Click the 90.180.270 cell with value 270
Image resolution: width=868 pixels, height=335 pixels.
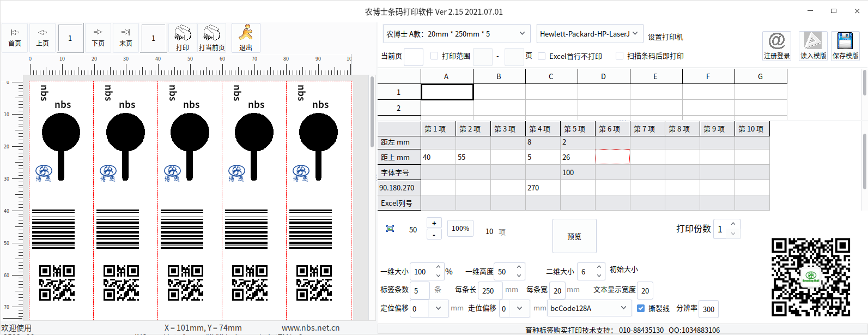(543, 188)
